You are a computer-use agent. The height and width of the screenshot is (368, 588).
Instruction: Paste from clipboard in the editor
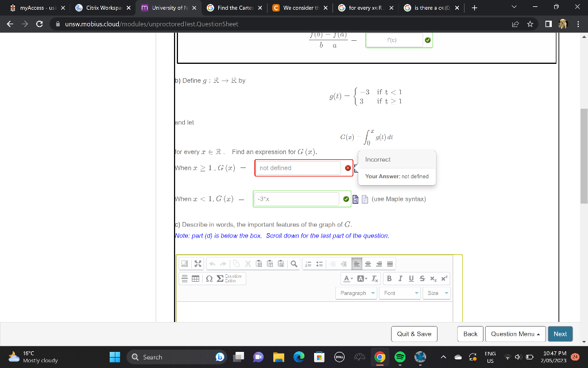click(x=259, y=264)
